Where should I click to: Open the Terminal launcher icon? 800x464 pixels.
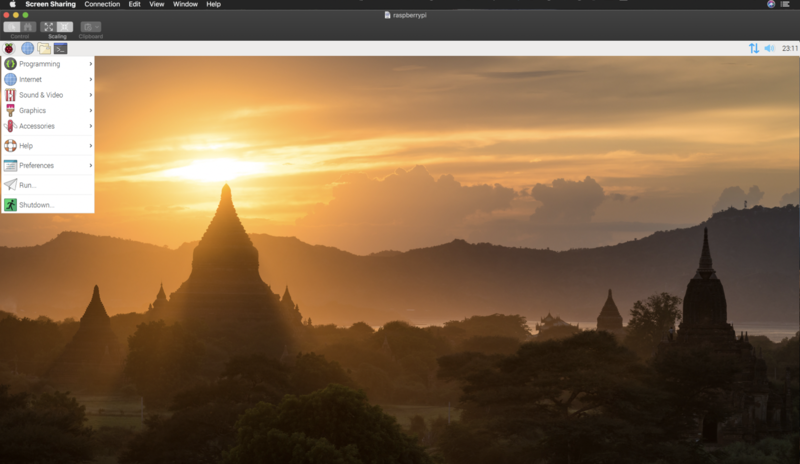(x=61, y=48)
